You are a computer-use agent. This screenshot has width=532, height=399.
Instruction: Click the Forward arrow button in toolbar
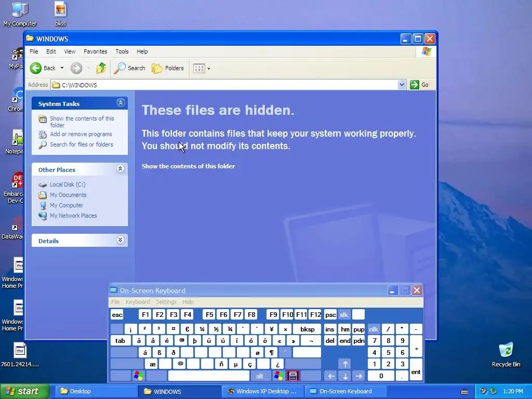(x=76, y=68)
